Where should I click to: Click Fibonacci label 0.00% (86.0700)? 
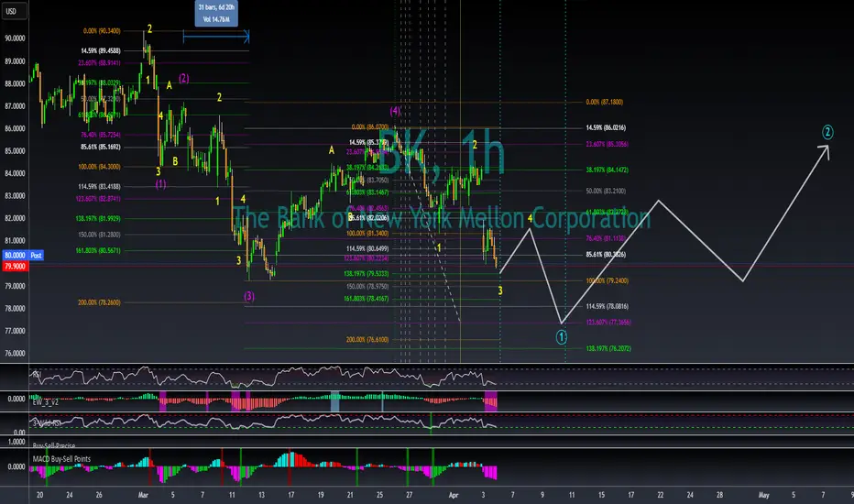pyautogui.click(x=370, y=127)
